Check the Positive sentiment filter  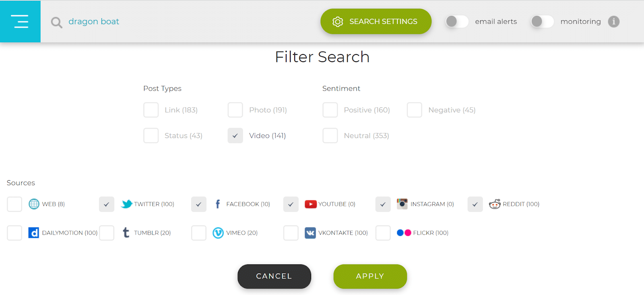(x=330, y=110)
